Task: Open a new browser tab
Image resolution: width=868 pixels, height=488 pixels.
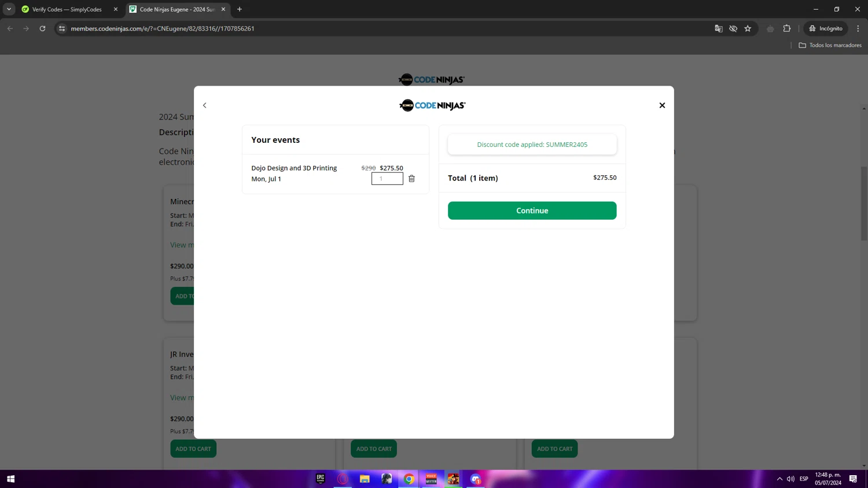Action: pyautogui.click(x=240, y=9)
